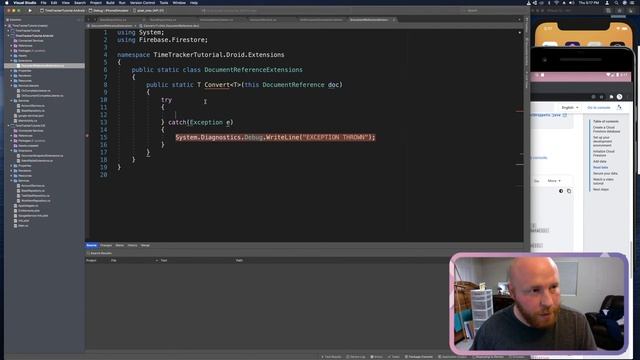This screenshot has height=360, width=640.
Task: Switch to the Changes tab below editor
Action: point(106,245)
